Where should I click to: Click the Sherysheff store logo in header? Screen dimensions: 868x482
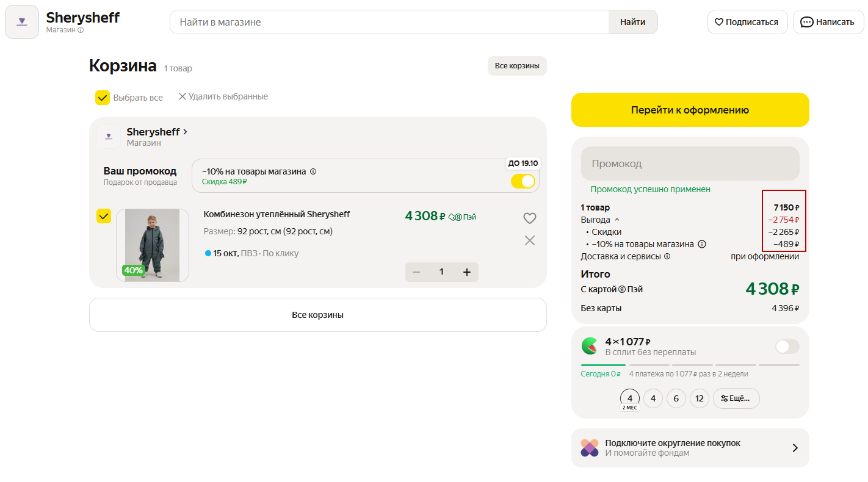(22, 22)
